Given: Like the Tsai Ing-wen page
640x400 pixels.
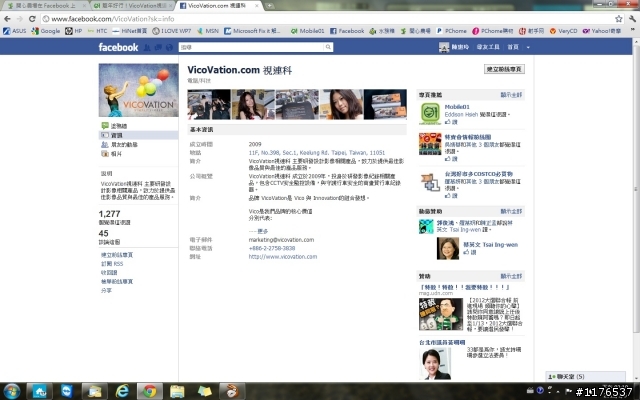Looking at the screenshot, I should 470,252.
